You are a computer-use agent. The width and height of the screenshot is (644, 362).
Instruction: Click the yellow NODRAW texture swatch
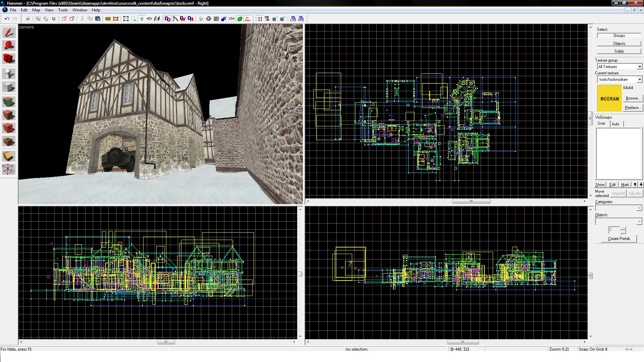coord(609,98)
